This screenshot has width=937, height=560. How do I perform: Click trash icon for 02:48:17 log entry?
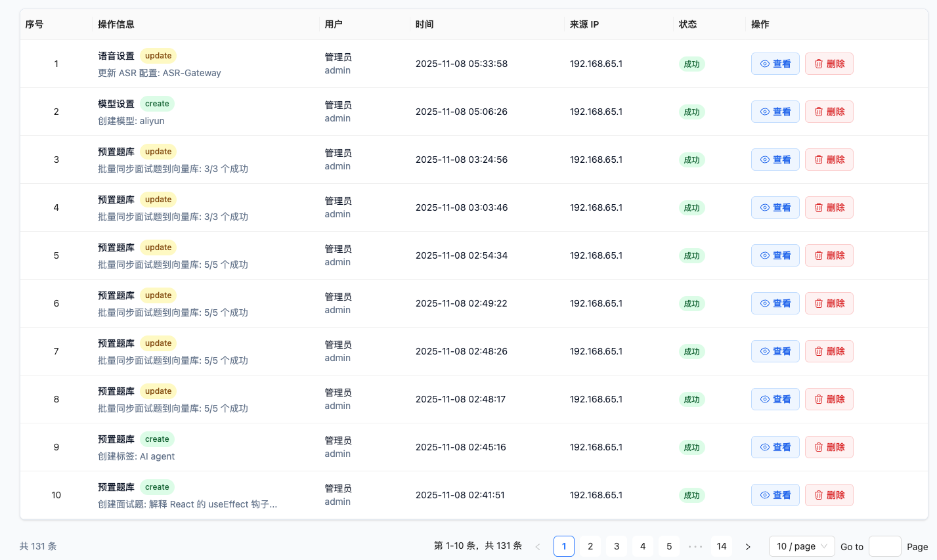(x=819, y=399)
